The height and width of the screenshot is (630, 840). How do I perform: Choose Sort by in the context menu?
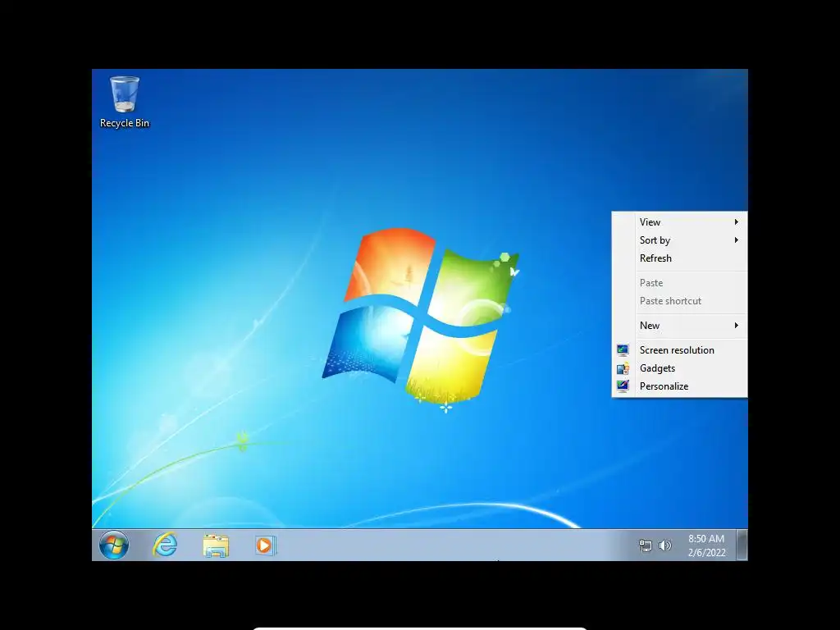click(679, 240)
